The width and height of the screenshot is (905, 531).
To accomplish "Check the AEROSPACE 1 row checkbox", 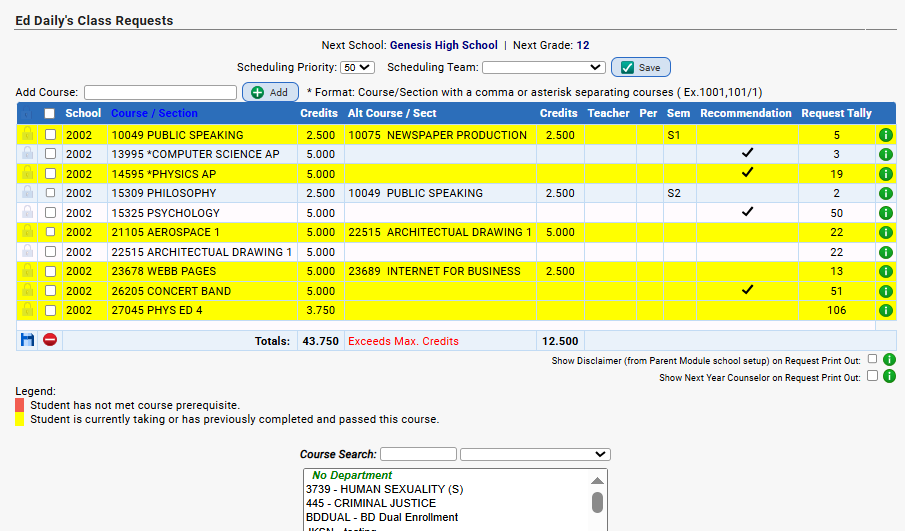I will click(x=50, y=232).
